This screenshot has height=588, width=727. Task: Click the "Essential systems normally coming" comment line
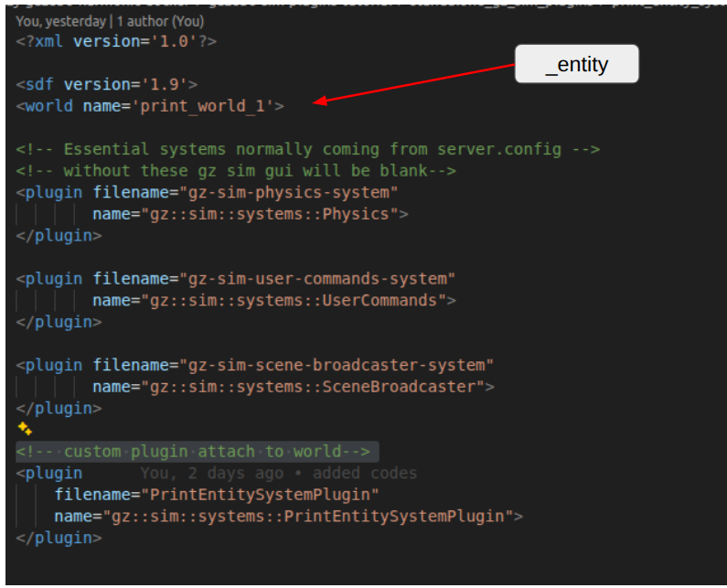point(307,149)
